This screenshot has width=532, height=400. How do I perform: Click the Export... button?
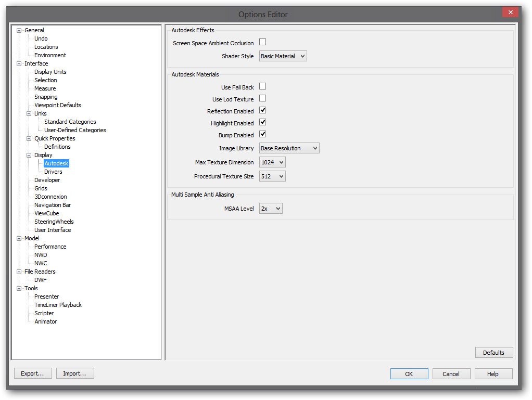point(32,373)
